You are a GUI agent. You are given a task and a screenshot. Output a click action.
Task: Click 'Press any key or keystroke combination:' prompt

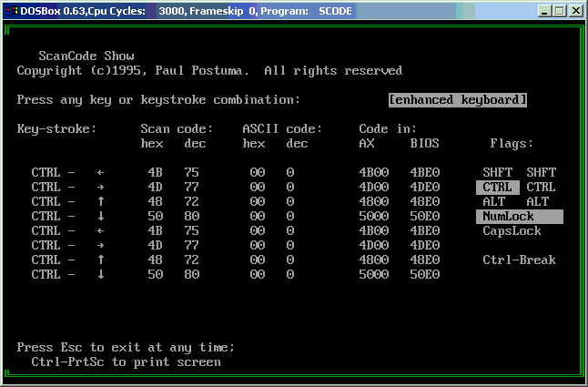tap(158, 100)
